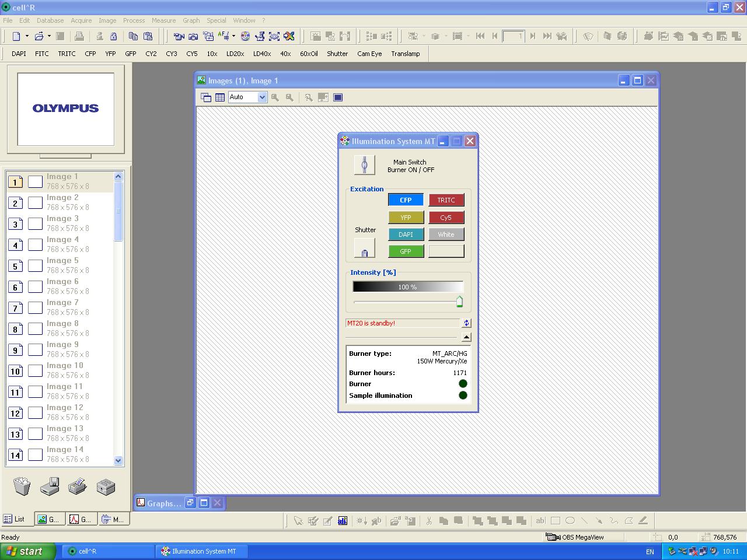Select Image 5 in the image list

click(x=62, y=265)
